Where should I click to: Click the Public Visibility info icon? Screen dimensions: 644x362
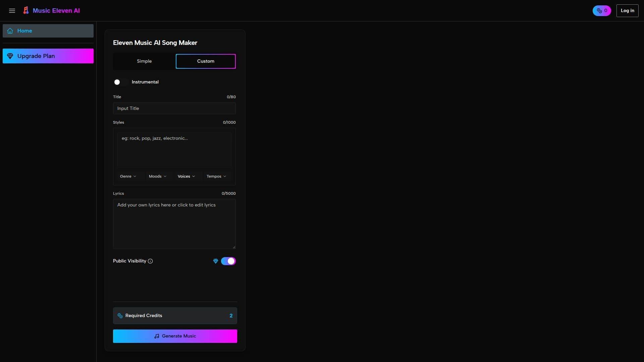click(150, 261)
